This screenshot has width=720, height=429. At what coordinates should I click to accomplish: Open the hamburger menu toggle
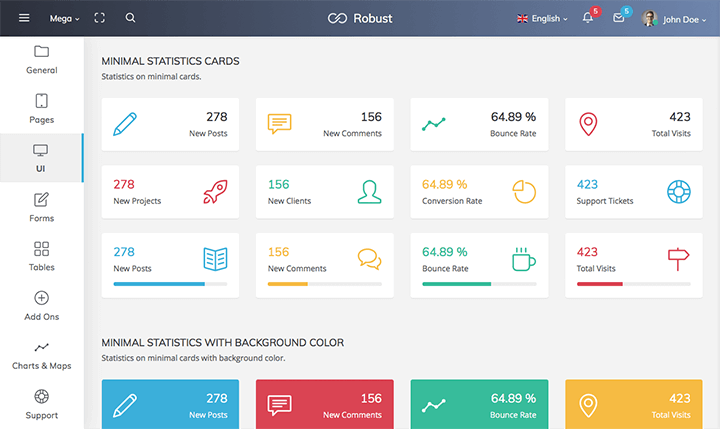pos(24,18)
